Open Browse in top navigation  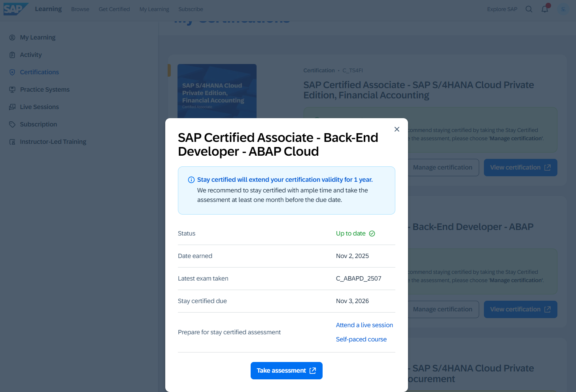click(80, 9)
